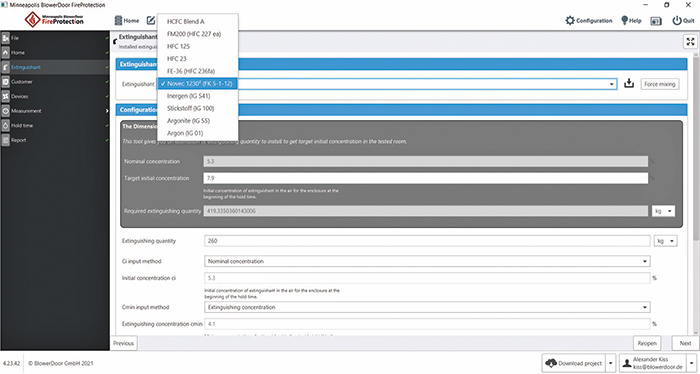The width and height of the screenshot is (700, 374).
Task: Open the Cmin input method dropdown
Action: point(427,307)
